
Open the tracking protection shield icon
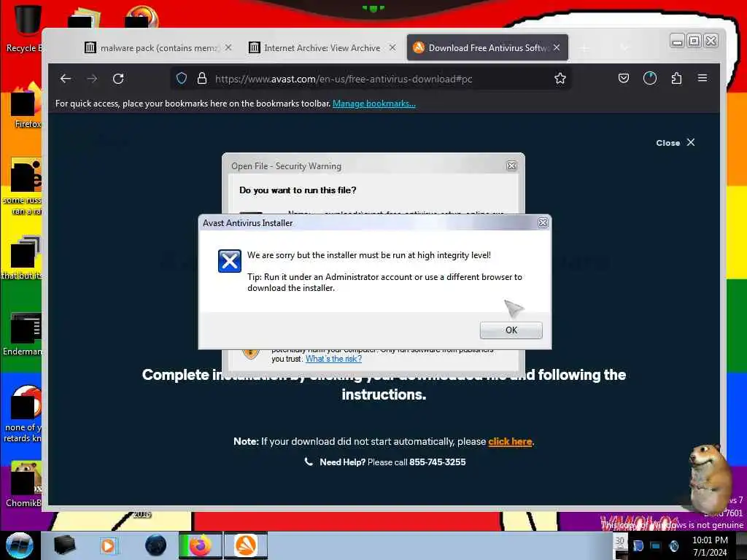[x=182, y=79]
